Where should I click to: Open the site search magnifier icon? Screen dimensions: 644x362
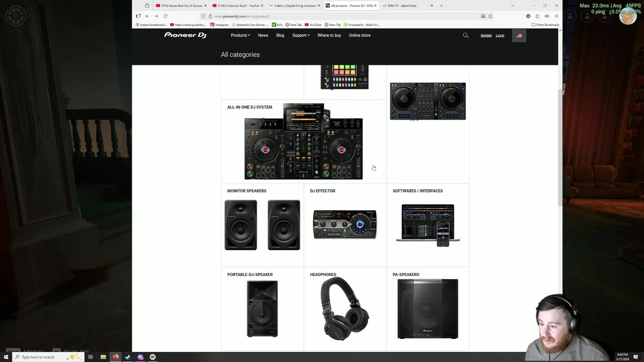tap(465, 35)
